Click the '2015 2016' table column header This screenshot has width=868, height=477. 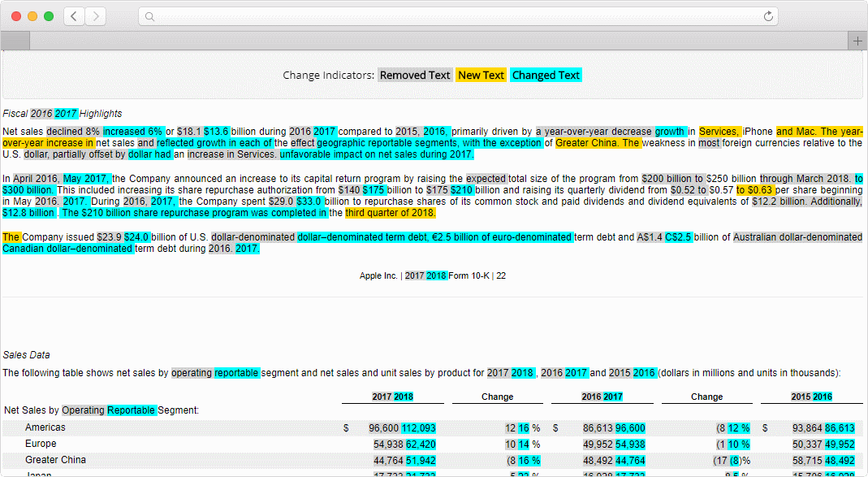pyautogui.click(x=811, y=397)
